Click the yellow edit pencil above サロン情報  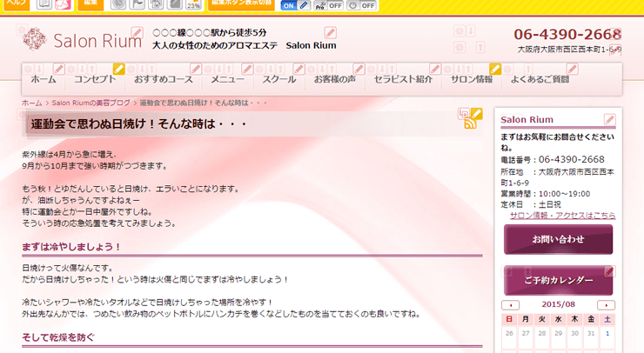click(495, 69)
